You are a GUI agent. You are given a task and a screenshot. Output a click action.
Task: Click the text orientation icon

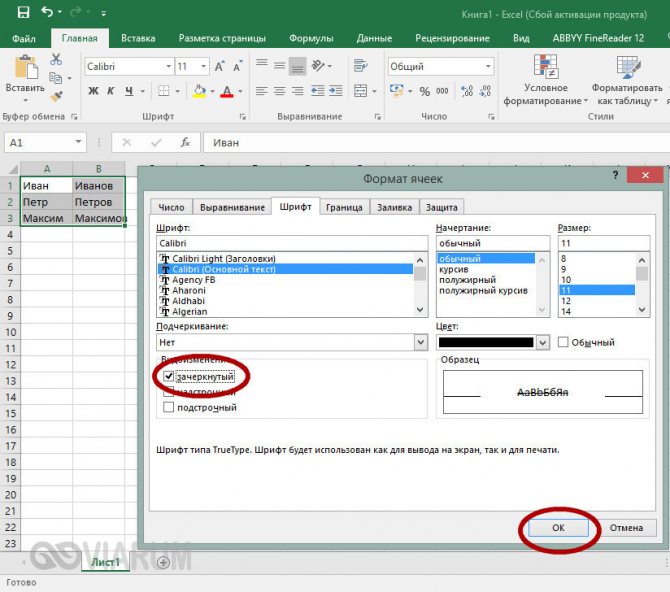318,65
